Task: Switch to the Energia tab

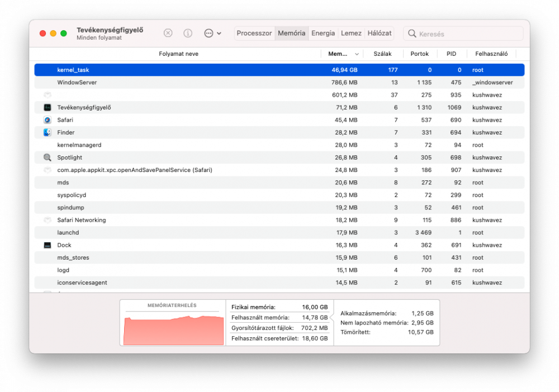Action: (323, 33)
